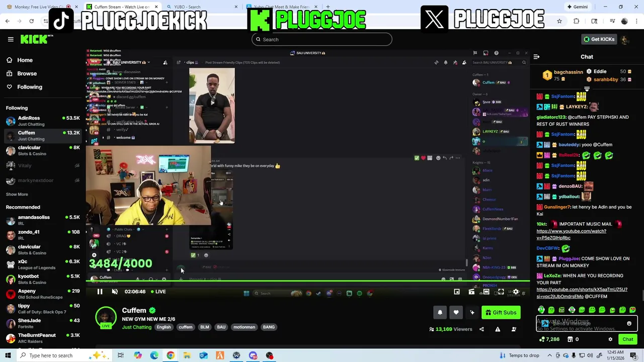Open Google Chrome from the taskbar

[171, 355]
